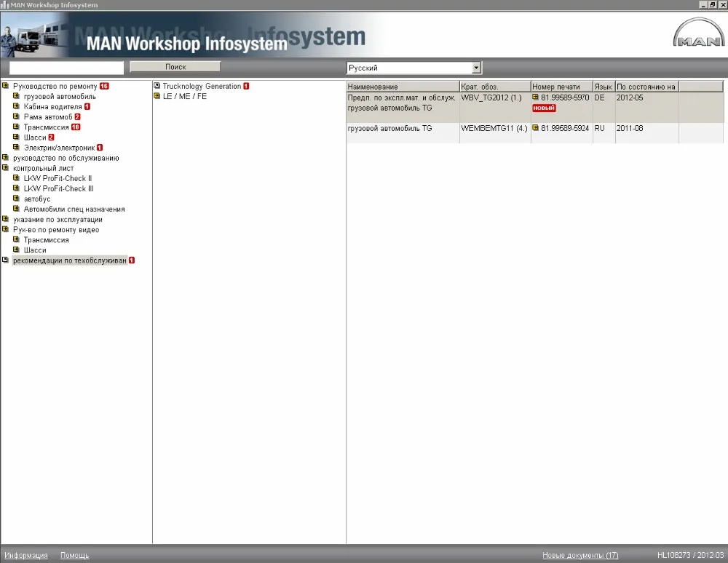Open the Русский language dropdown
Screen dimensions: 728x563
click(x=476, y=68)
